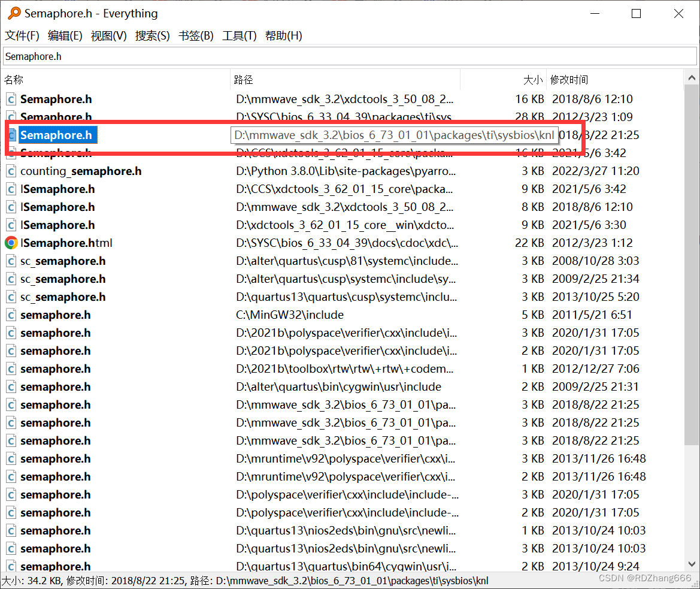Click the 22 KB size of ISemaphore.html

pyautogui.click(x=529, y=243)
